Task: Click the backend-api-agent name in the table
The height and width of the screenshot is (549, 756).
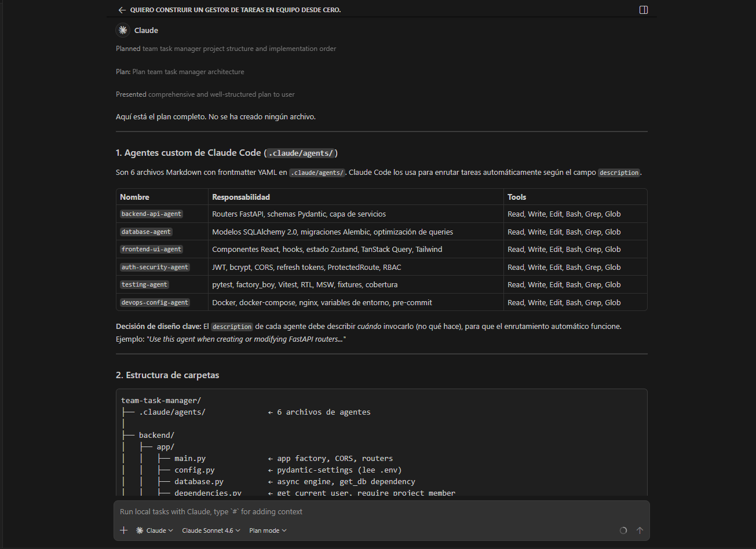Action: 151,214
